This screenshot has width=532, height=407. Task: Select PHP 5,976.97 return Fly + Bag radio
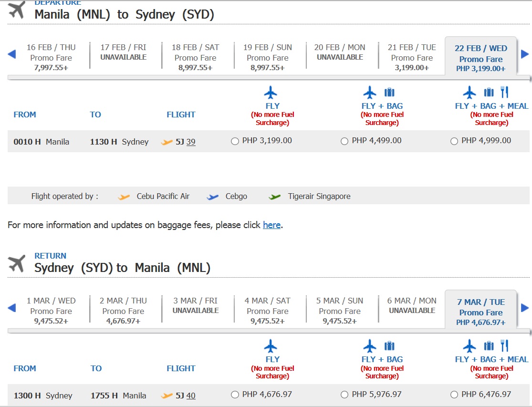(x=344, y=395)
